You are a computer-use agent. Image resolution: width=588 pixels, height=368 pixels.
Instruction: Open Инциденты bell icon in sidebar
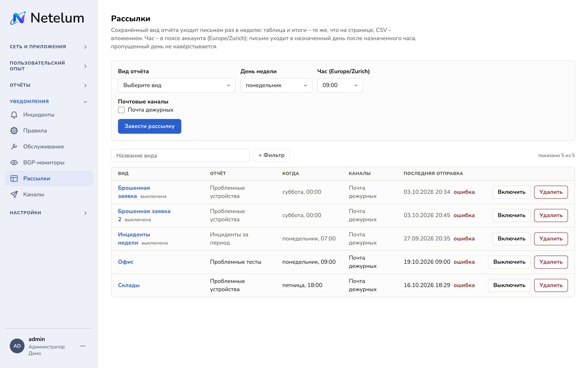(14, 115)
